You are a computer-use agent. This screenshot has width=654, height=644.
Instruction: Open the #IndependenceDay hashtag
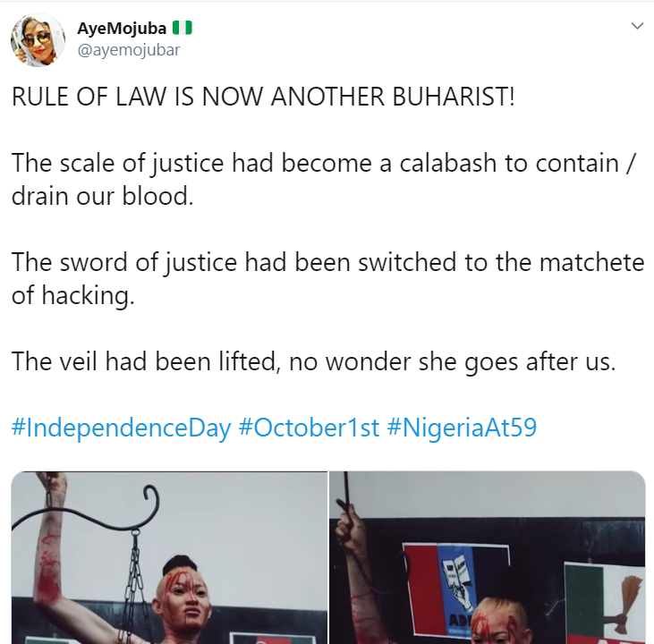pos(121,428)
